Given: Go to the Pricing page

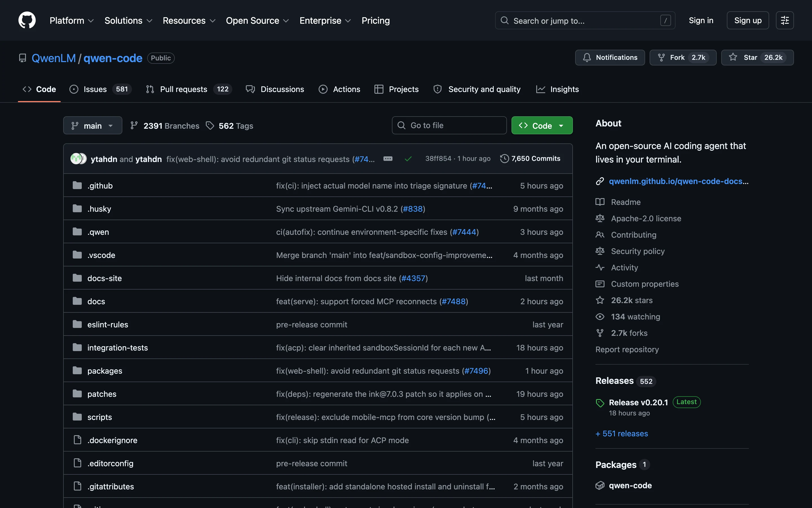Looking at the screenshot, I should click(x=376, y=21).
